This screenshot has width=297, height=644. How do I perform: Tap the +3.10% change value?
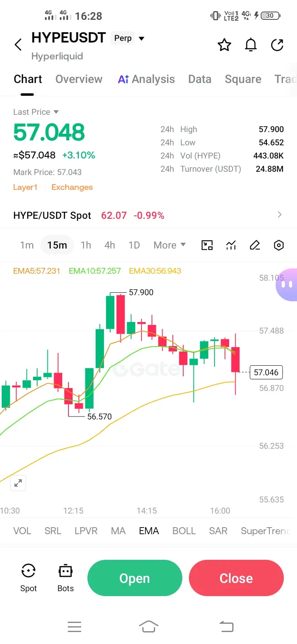pos(79,155)
